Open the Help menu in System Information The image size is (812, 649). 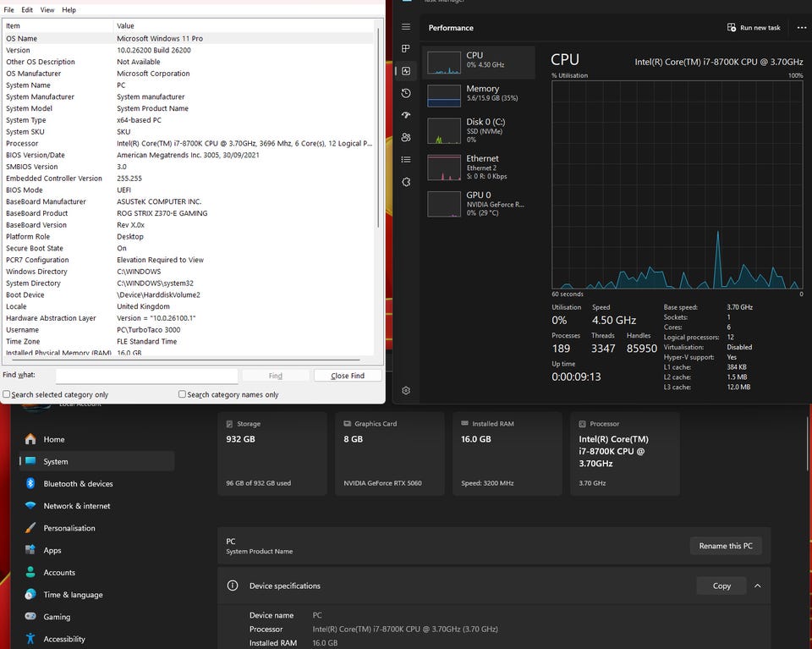click(69, 10)
